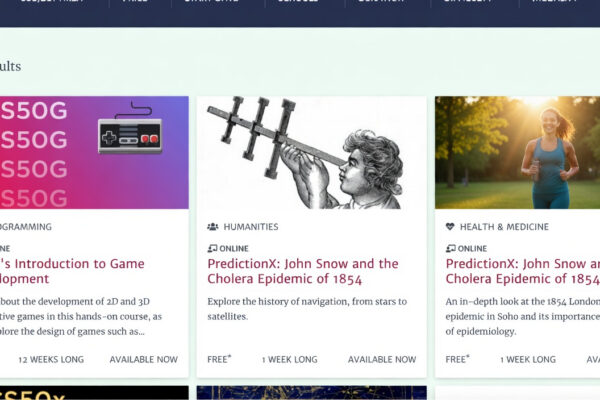
Task: Click the Online icon in the Humanities card
Action: (212, 248)
